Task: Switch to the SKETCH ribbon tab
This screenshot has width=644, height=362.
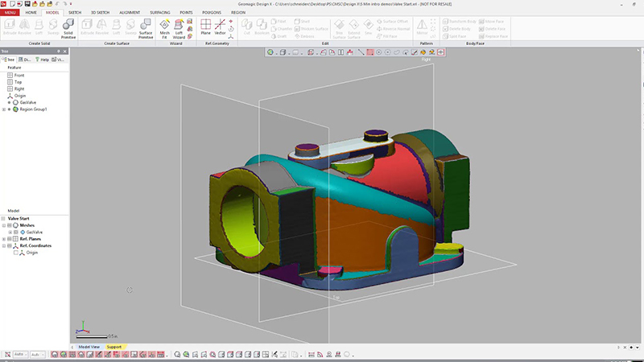Action: pos(75,14)
